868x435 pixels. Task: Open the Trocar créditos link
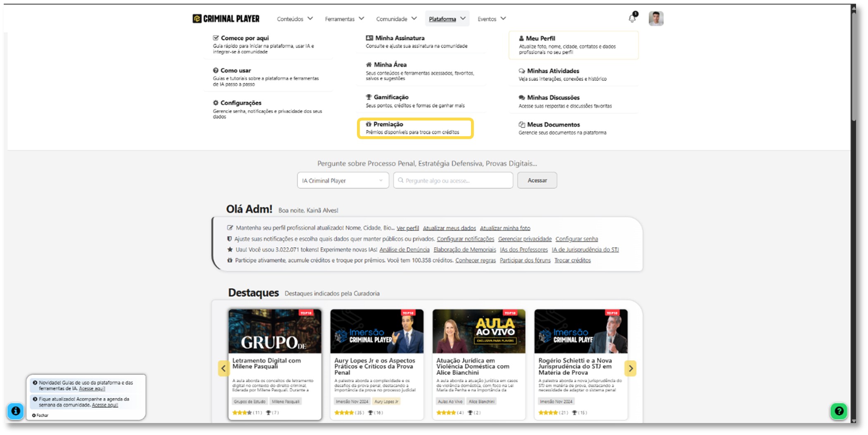tap(572, 260)
